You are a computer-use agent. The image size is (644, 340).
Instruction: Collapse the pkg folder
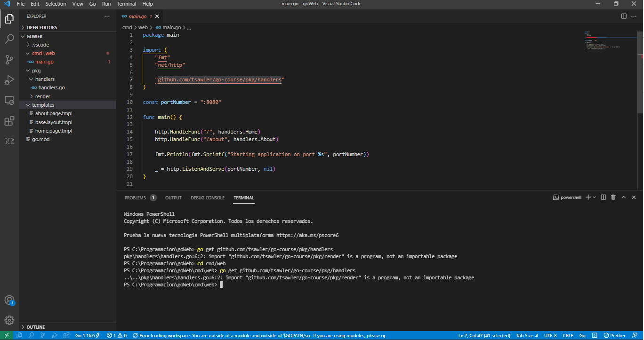pyautogui.click(x=68, y=71)
